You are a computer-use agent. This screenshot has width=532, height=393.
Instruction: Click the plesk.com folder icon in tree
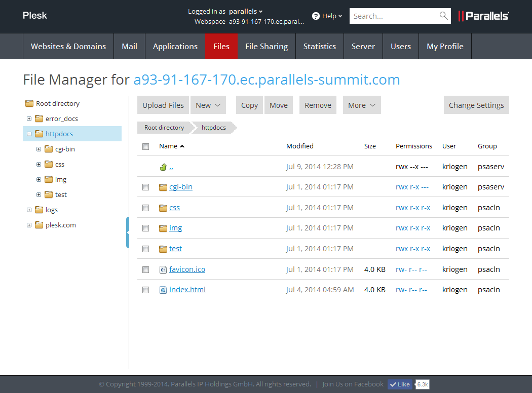tap(39, 225)
